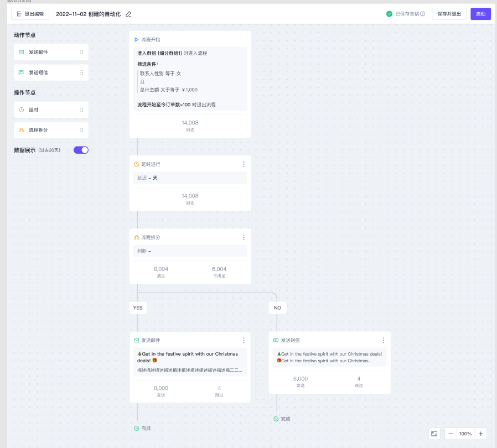Select the 流程开始 node card
This screenshot has width=497, height=448.
pyautogui.click(x=190, y=83)
